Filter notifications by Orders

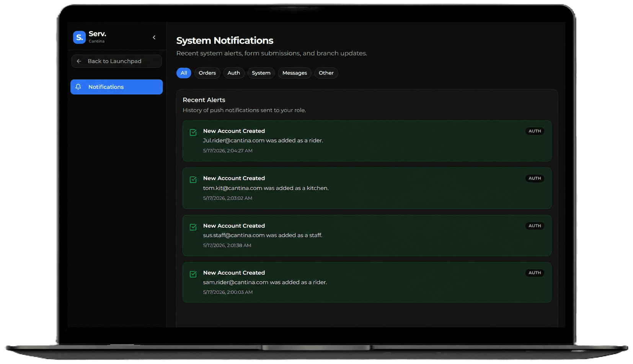pos(207,73)
